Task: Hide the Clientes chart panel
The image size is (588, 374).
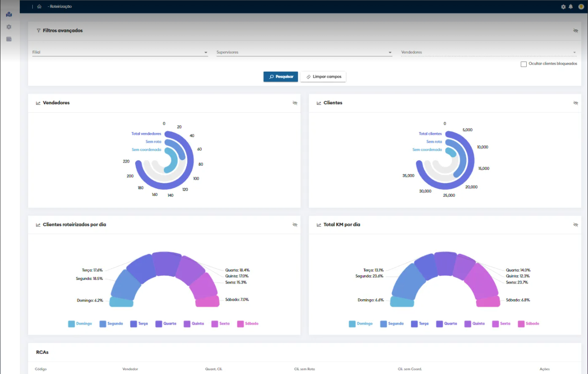Action: tap(575, 103)
